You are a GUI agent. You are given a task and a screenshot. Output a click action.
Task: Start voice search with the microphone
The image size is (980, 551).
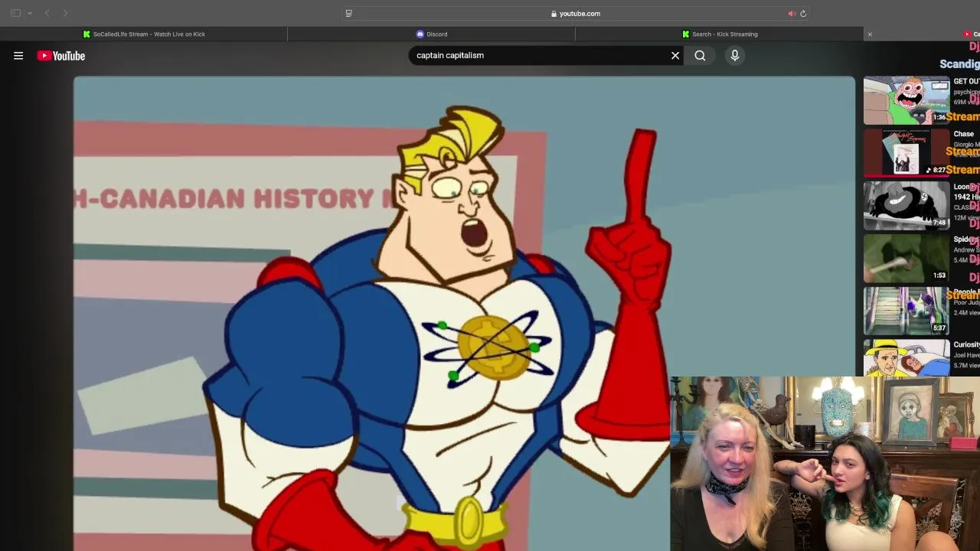[734, 55]
